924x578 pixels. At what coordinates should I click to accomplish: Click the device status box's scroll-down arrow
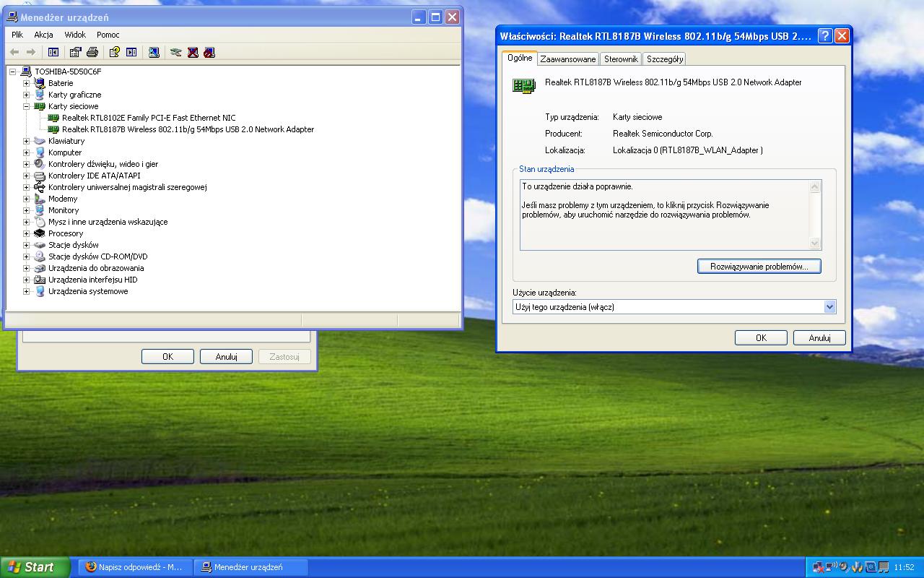click(815, 243)
